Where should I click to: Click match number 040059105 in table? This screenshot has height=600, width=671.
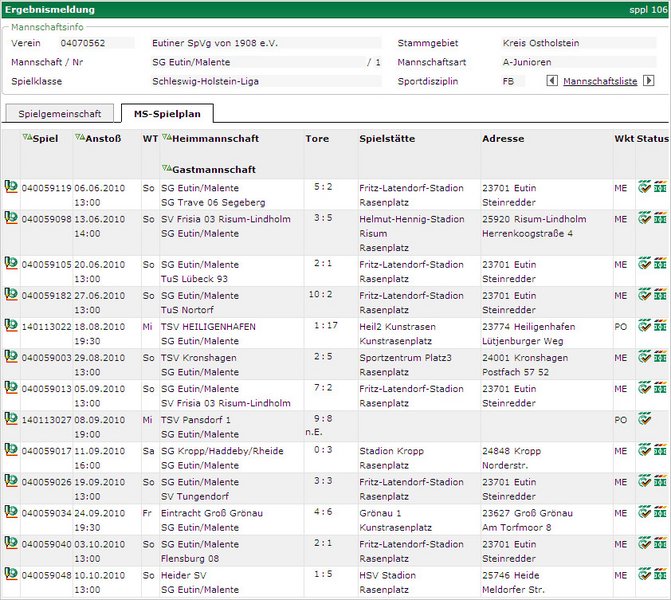click(46, 265)
